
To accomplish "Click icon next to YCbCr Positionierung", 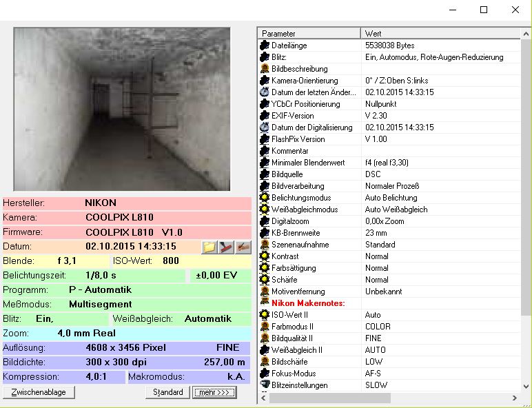I will point(265,104).
